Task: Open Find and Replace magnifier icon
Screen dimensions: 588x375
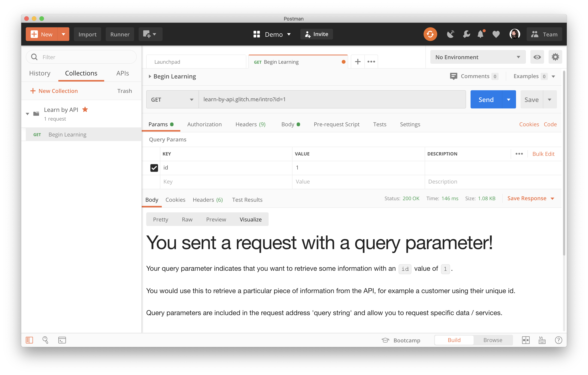Action: [x=45, y=340]
